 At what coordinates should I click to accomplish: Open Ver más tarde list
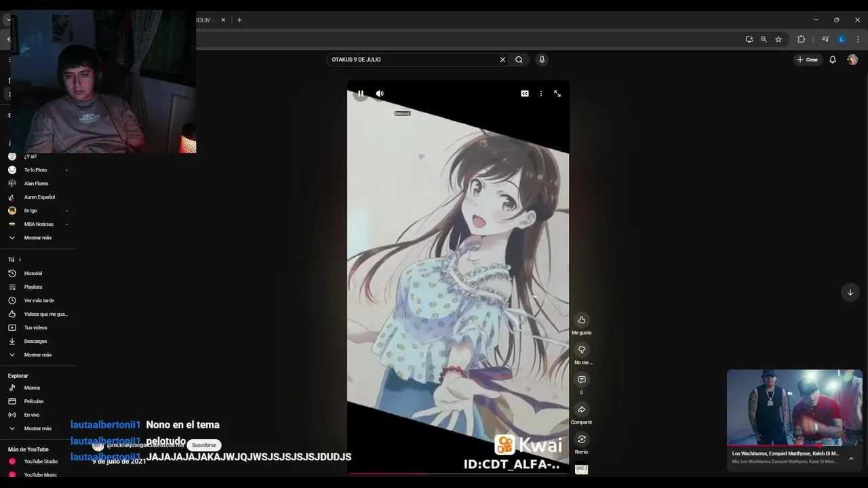tap(38, 301)
